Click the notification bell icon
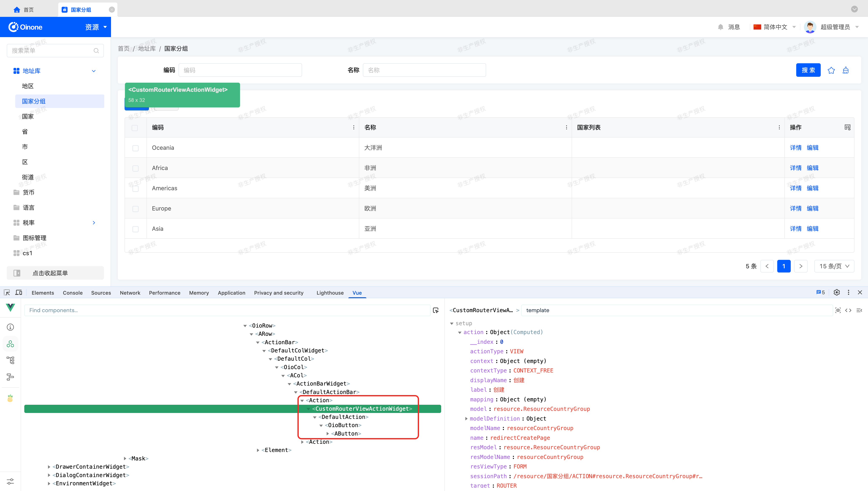This screenshot has height=491, width=868. (720, 27)
